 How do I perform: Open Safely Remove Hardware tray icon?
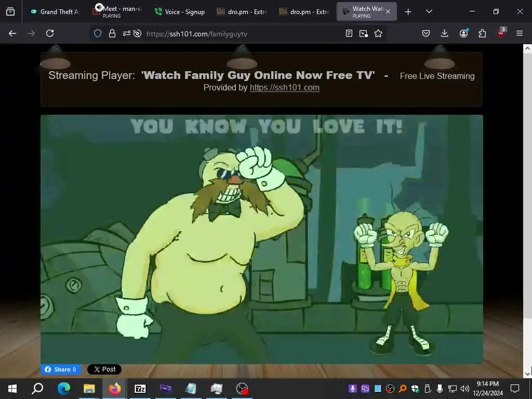tap(428, 389)
